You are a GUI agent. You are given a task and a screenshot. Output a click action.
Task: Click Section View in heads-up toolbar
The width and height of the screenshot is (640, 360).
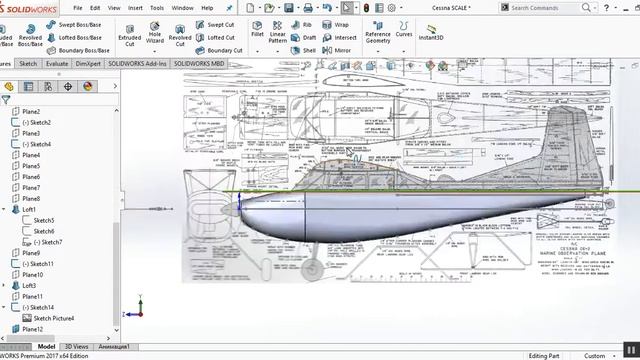click(x=345, y=66)
